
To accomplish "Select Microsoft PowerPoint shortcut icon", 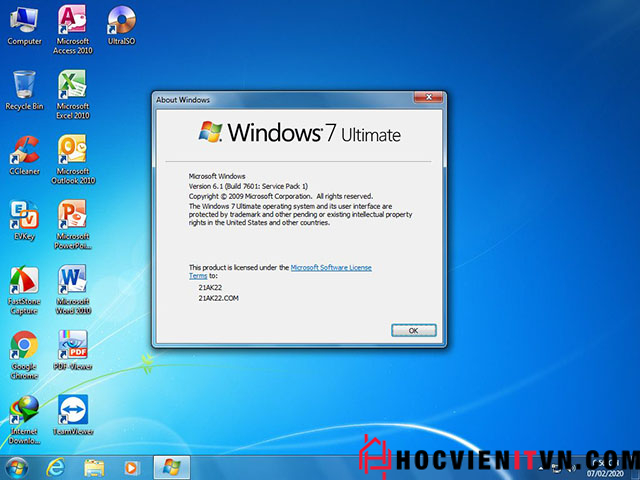I will (x=73, y=224).
